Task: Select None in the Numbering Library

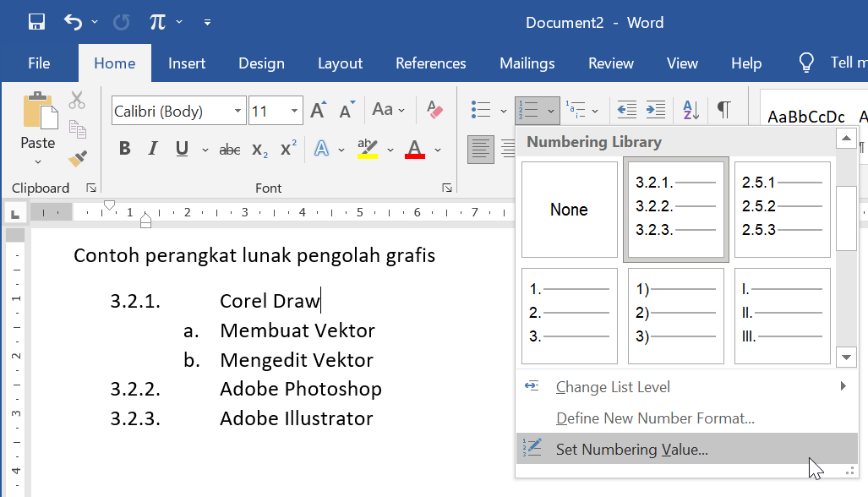Action: tap(569, 210)
